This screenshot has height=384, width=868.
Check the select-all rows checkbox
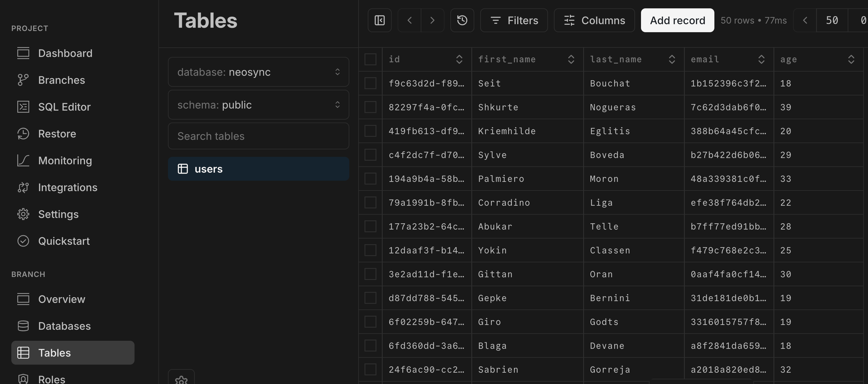(x=371, y=59)
